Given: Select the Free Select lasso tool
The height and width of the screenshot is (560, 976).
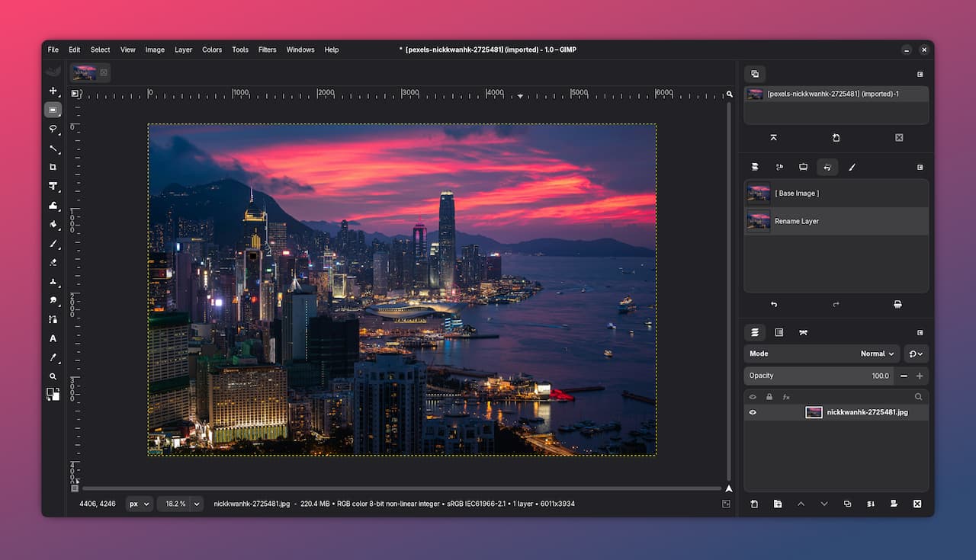Looking at the screenshot, I should click(53, 129).
